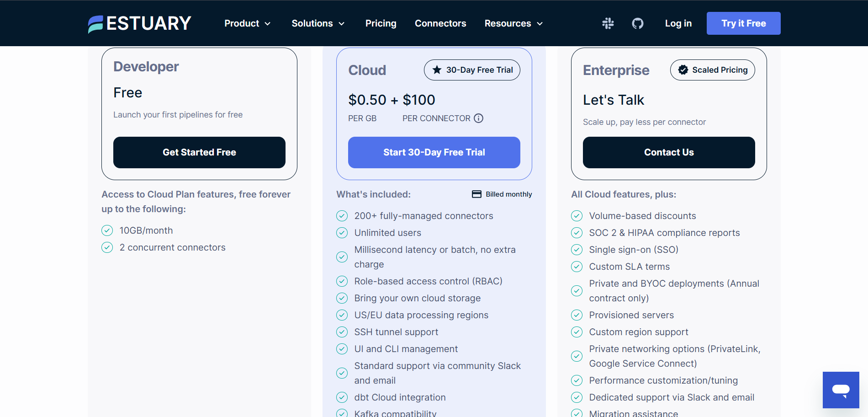Click the $0.50 + $100 price
The height and width of the screenshot is (417, 868).
coord(392,100)
